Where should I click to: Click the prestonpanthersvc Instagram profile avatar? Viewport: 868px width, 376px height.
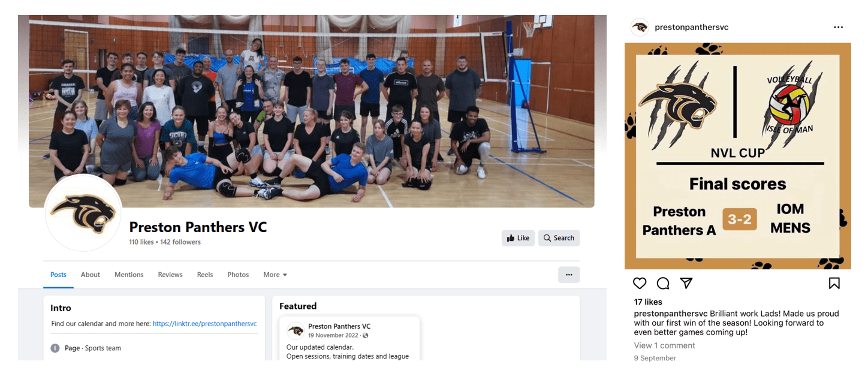point(640,28)
